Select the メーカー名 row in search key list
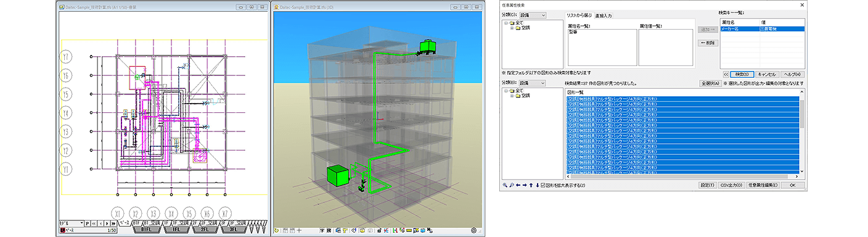868x237 pixels. point(762,28)
